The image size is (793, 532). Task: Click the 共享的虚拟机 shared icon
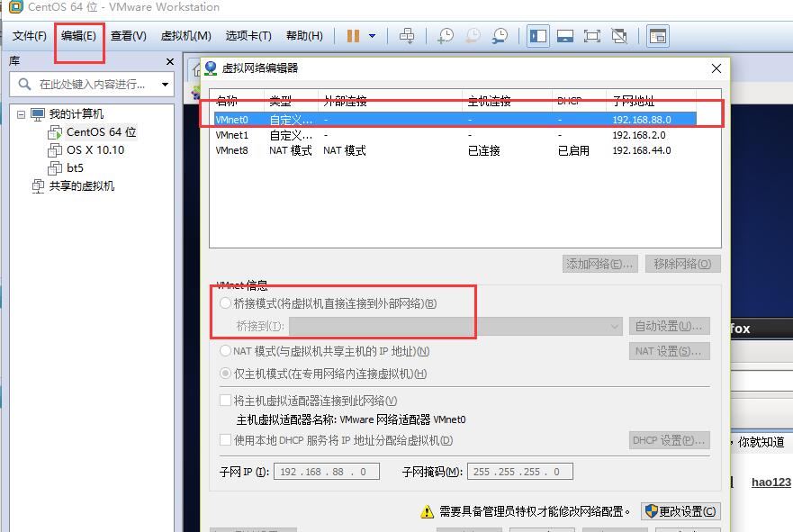38,186
